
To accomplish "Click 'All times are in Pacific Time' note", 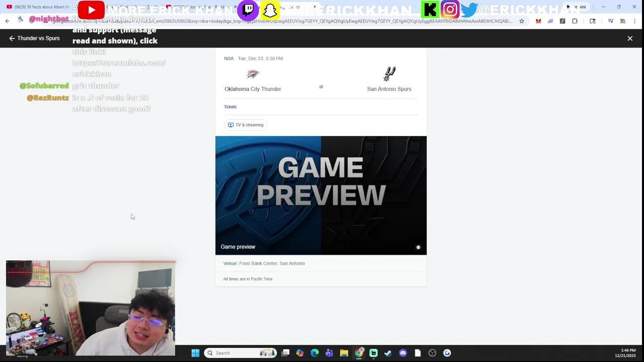I will coord(248,279).
